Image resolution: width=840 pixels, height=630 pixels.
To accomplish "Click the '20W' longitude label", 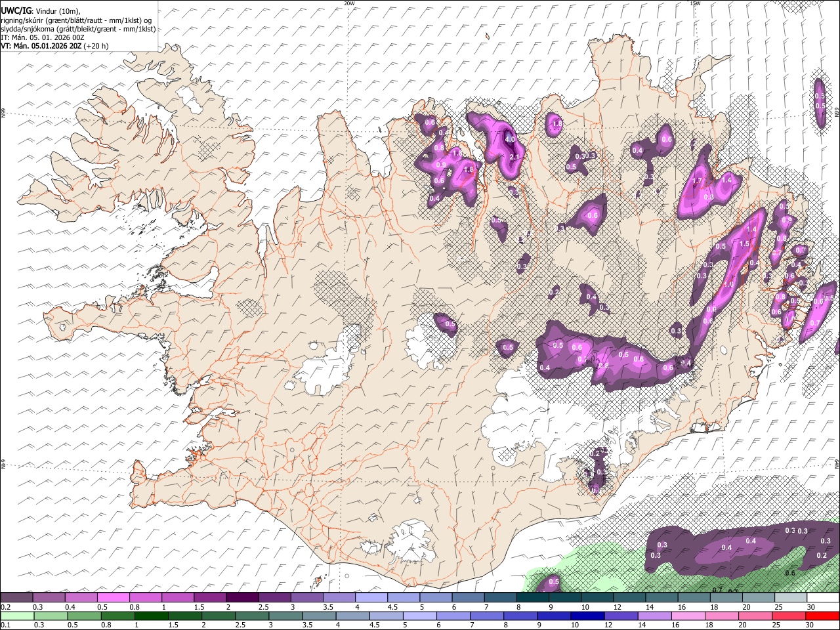I will tap(349, 3).
